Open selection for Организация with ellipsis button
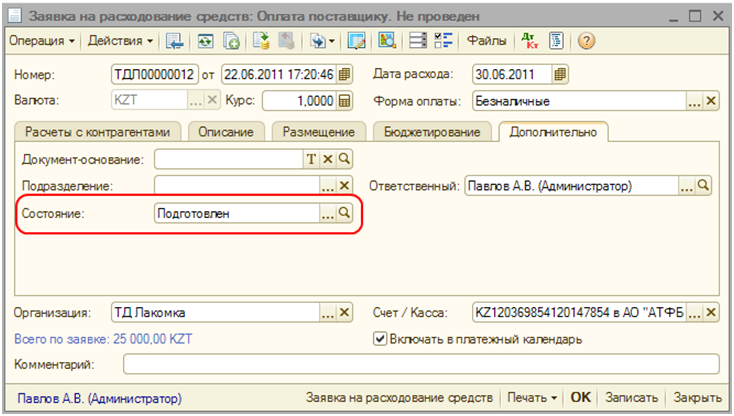Screen dimensions: 734x416 [x=327, y=312]
